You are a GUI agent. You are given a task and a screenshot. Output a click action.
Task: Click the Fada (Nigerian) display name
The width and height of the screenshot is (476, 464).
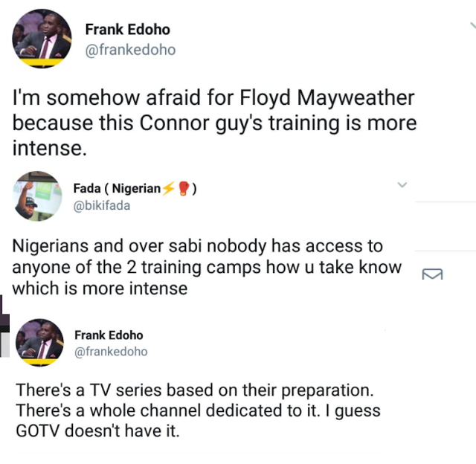[117, 189]
